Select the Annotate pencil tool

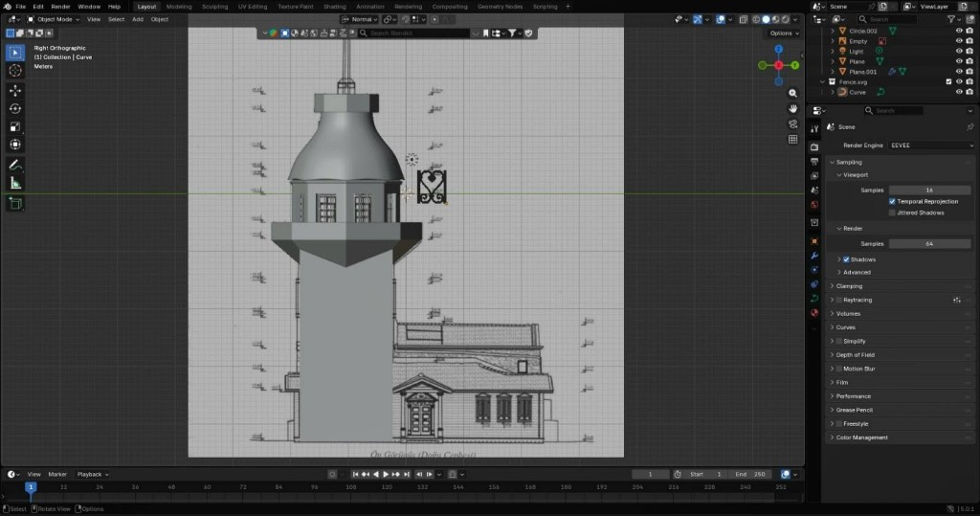tap(15, 165)
